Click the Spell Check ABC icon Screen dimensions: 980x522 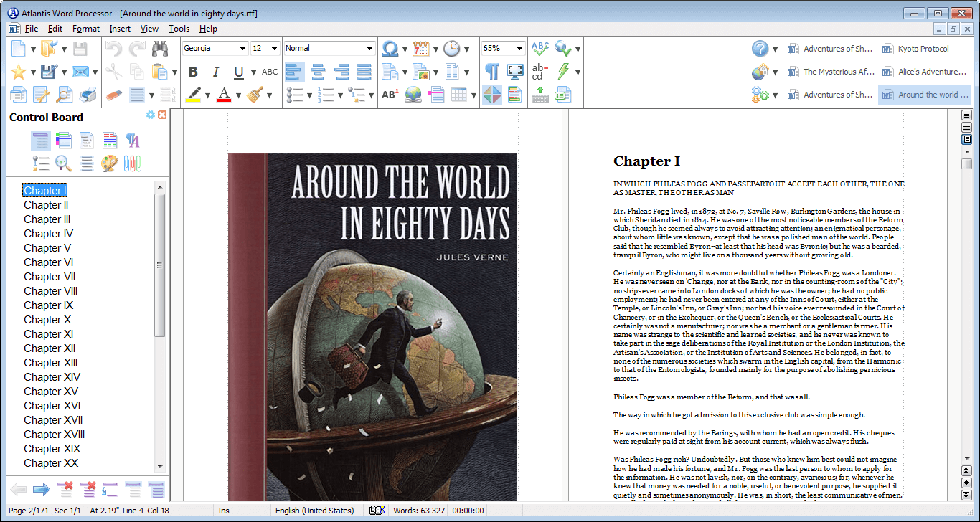pyautogui.click(x=540, y=49)
